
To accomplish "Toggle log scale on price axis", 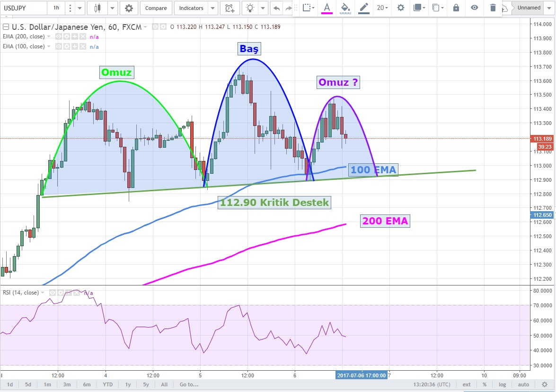I will click(502, 384).
